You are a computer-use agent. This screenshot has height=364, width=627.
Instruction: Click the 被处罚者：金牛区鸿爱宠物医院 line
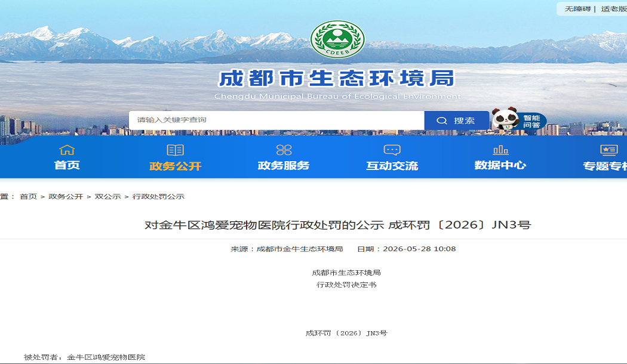click(84, 357)
